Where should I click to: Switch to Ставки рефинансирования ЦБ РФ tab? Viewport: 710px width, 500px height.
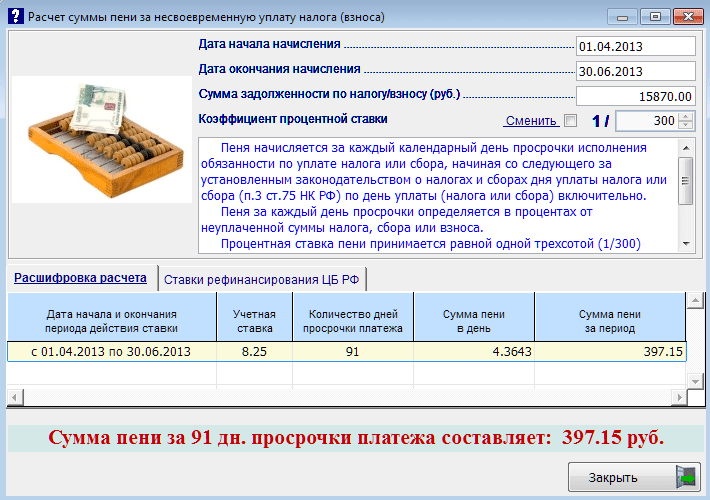[262, 279]
